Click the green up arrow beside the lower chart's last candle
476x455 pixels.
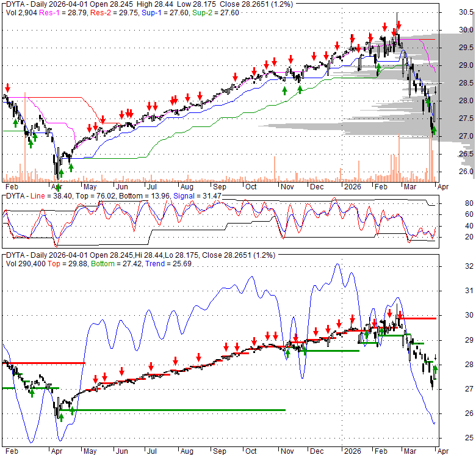click(x=436, y=368)
